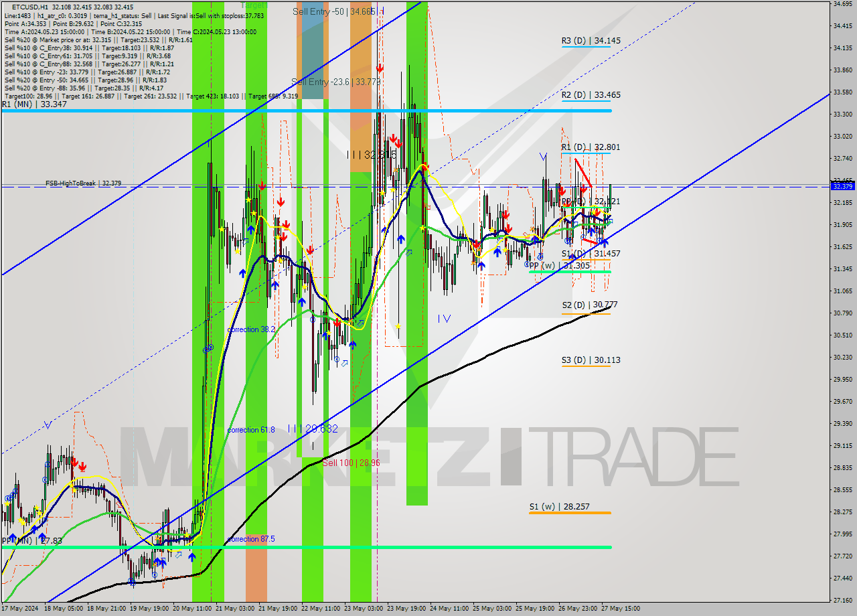This screenshot has height=616, width=857.
Task: Select the Sell %10 @ C_Entry38 line
Action: [89, 48]
